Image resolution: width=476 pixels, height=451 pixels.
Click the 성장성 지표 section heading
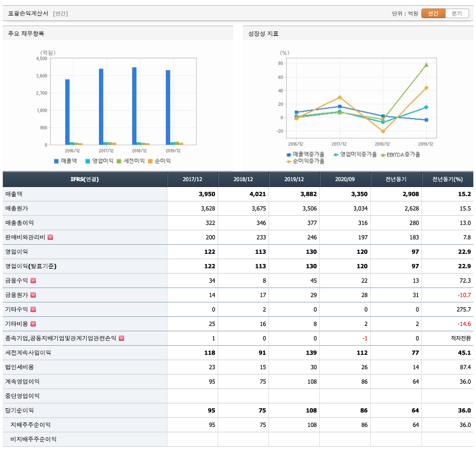click(263, 34)
